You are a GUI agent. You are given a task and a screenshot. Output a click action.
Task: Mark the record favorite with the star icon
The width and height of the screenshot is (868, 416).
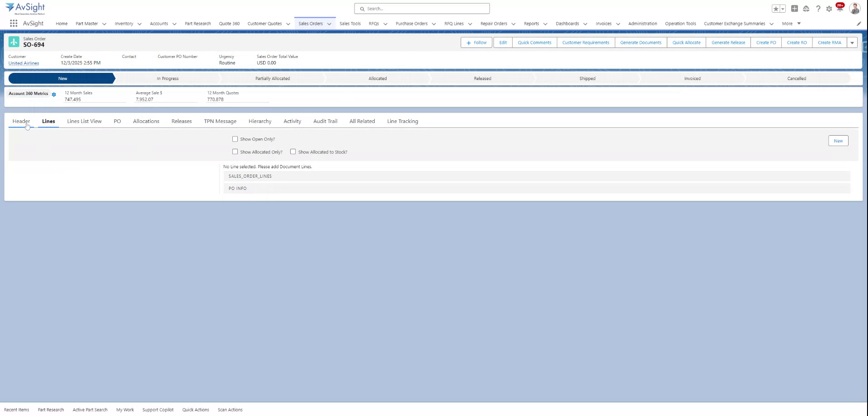[775, 8]
